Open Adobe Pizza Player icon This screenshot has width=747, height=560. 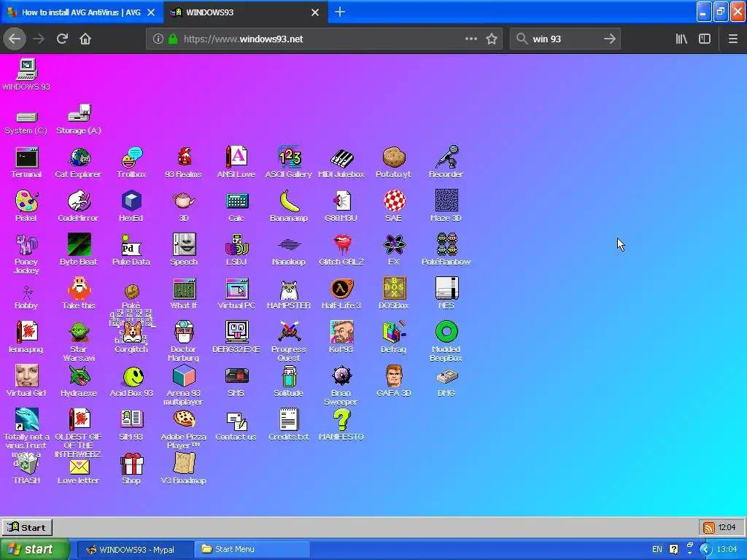tap(184, 429)
